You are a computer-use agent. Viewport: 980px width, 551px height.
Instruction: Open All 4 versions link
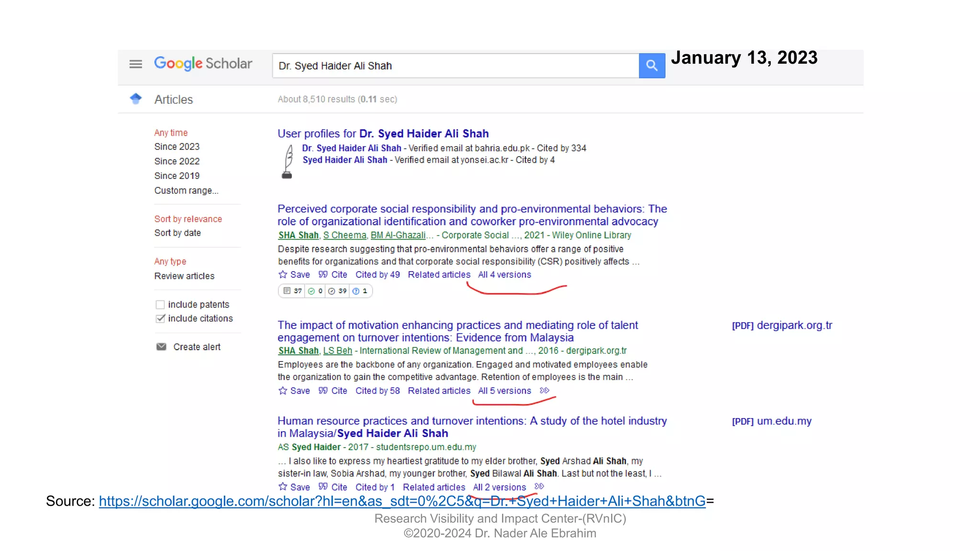coord(504,275)
